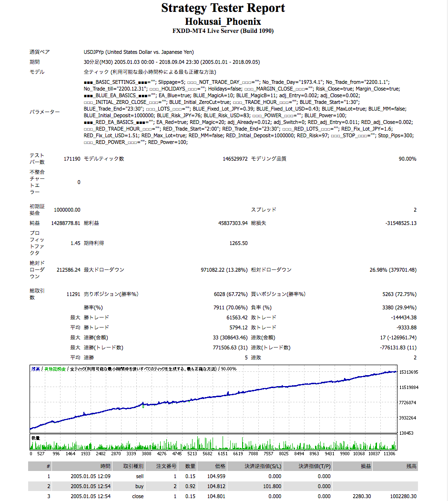The width and height of the screenshot is (448, 501).
Task: Click the 残高 legend label in chart
Action: [x=35, y=369]
